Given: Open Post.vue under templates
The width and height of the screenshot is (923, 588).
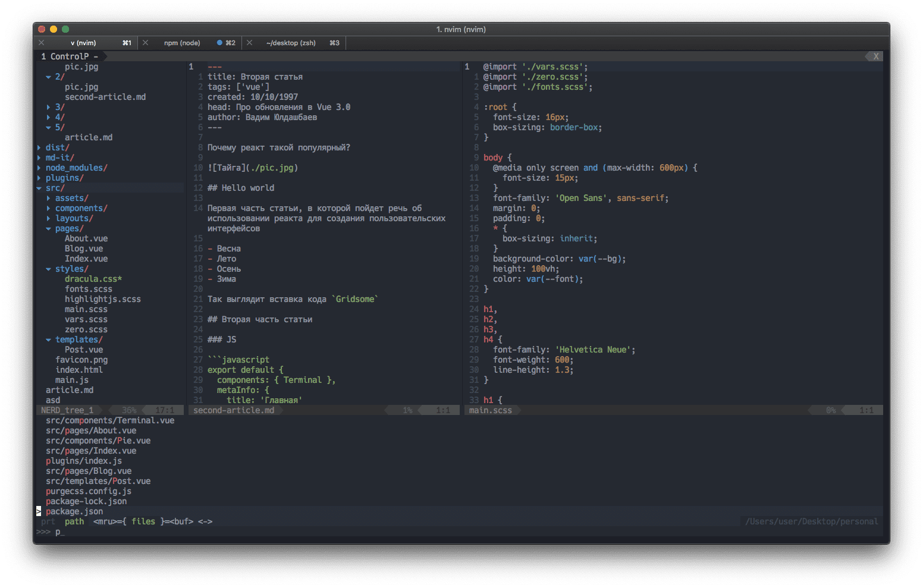Looking at the screenshot, I should click(84, 350).
